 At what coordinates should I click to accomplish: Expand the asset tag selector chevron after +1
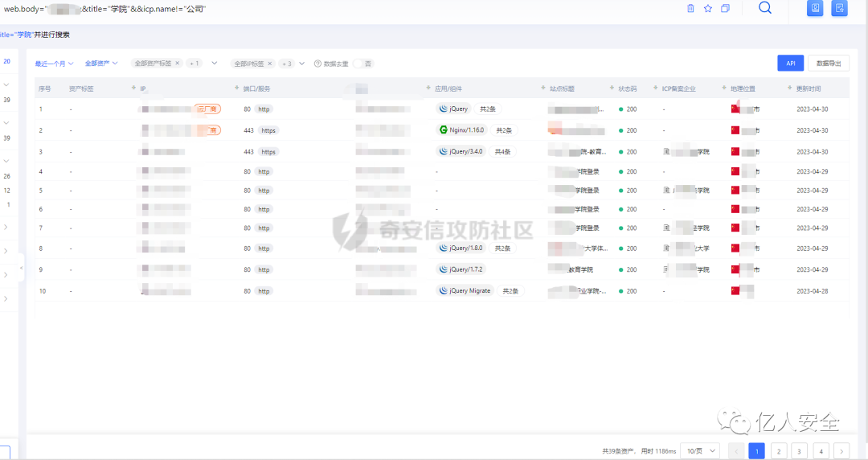[215, 64]
